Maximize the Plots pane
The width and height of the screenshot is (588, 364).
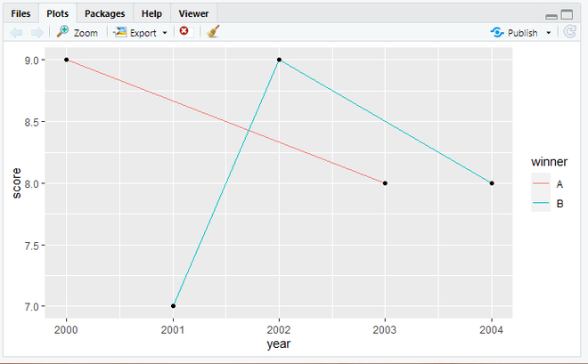(567, 14)
